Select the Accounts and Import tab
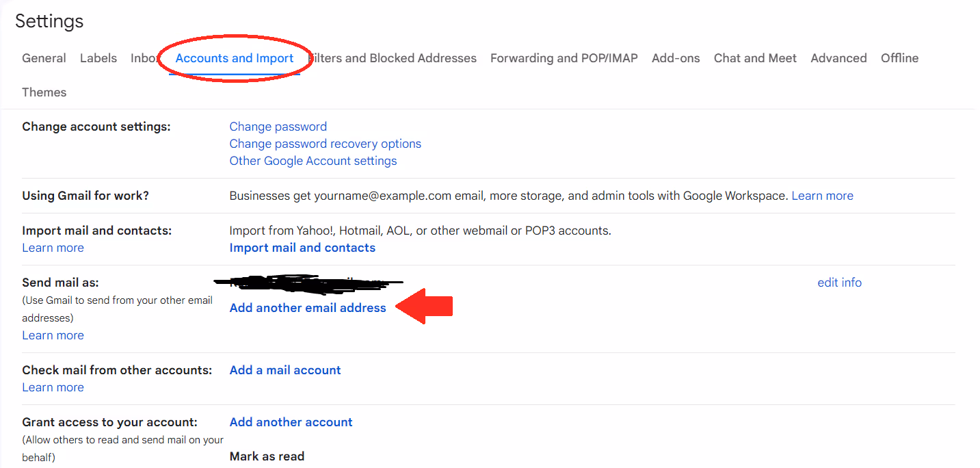The height and width of the screenshot is (468, 980). point(235,58)
